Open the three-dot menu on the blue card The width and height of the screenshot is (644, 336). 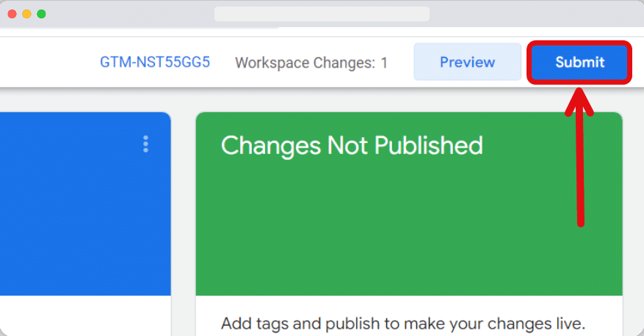click(146, 144)
